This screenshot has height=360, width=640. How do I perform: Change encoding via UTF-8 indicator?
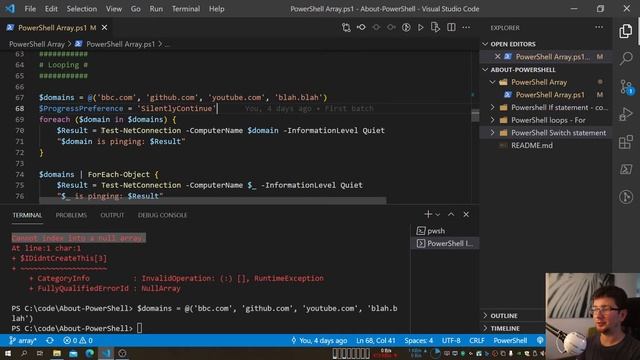[x=451, y=340]
